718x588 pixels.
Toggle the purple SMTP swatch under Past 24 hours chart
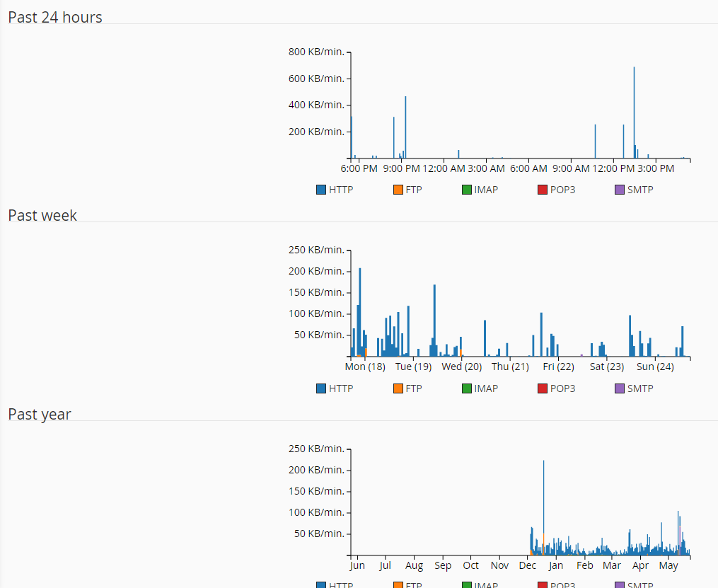pos(620,190)
